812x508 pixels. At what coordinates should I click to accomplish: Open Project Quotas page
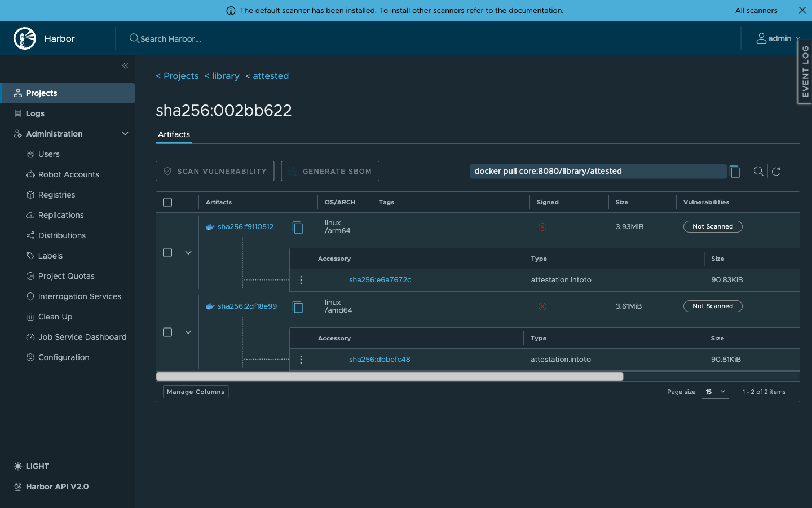point(68,276)
